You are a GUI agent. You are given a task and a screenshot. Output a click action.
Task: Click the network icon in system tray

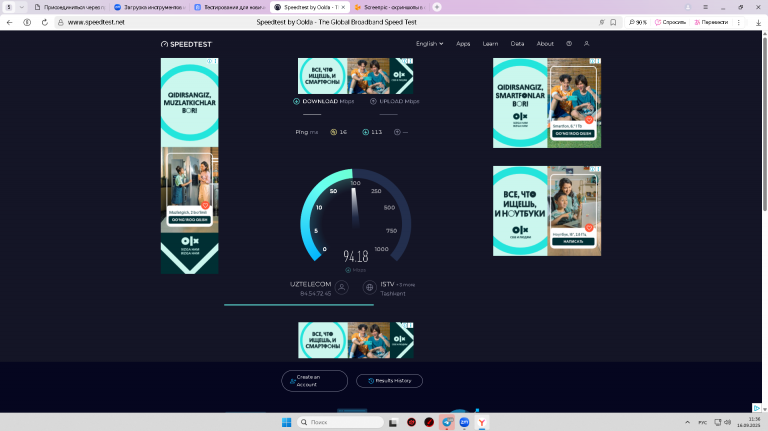[718, 422]
